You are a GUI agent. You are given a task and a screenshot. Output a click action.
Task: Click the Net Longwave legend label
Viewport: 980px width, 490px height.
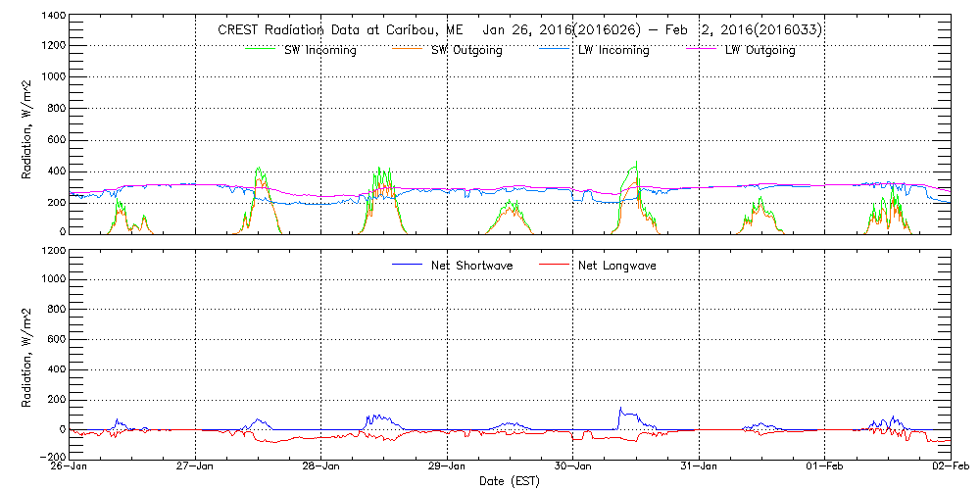click(618, 266)
